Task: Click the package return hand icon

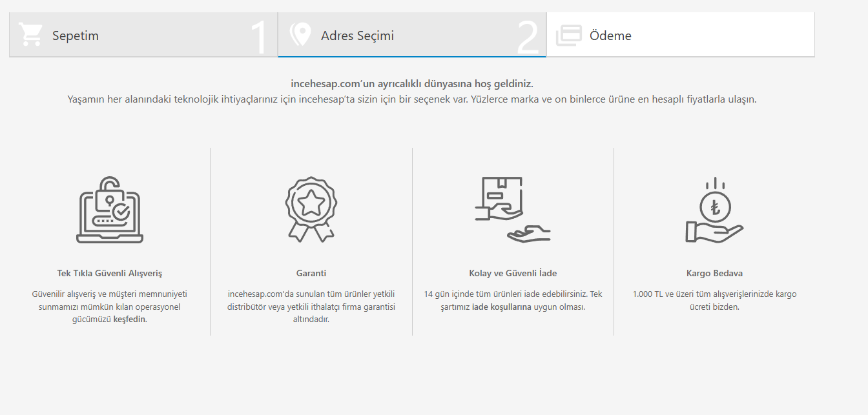Action: coord(513,210)
